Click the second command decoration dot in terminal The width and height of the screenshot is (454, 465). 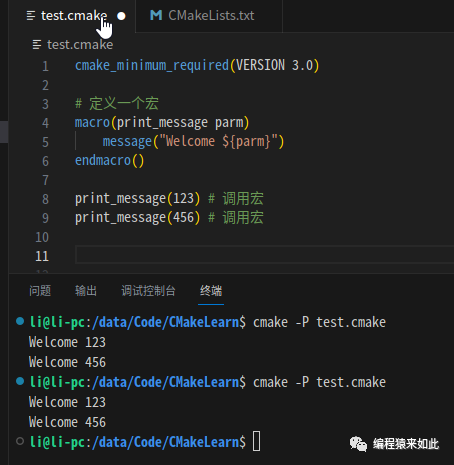coord(20,381)
